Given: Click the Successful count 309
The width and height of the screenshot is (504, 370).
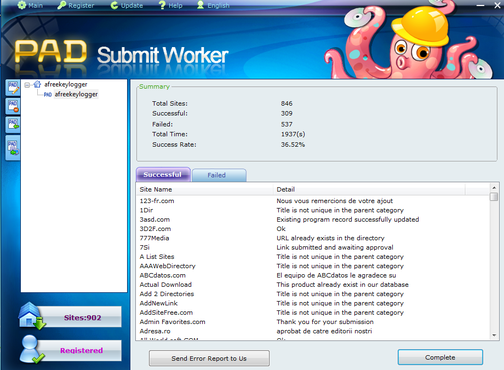Looking at the screenshot, I should tap(287, 114).
